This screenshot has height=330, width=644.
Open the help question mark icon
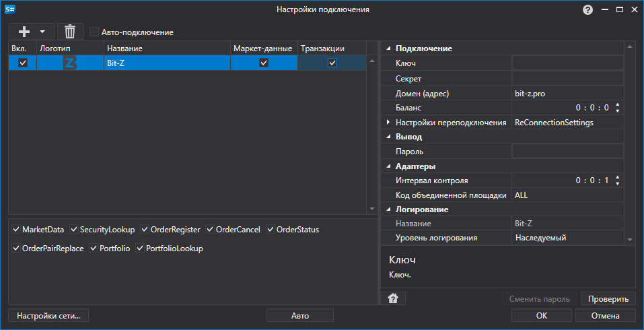pos(587,10)
